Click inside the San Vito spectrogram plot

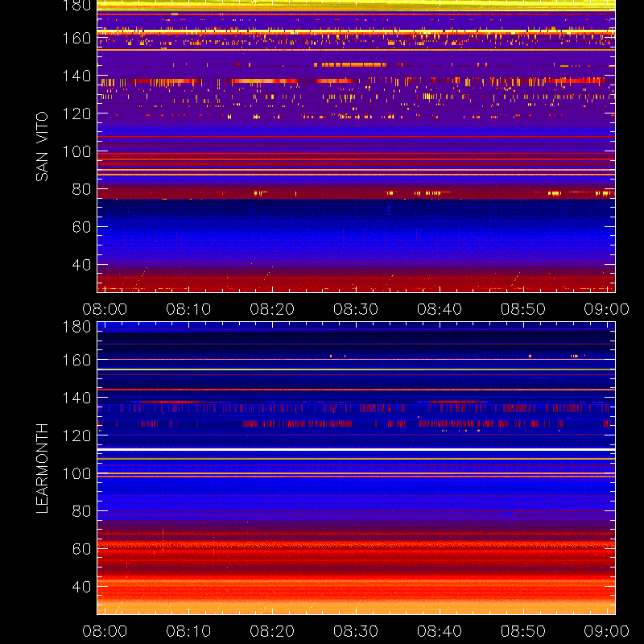pyautogui.click(x=356, y=147)
